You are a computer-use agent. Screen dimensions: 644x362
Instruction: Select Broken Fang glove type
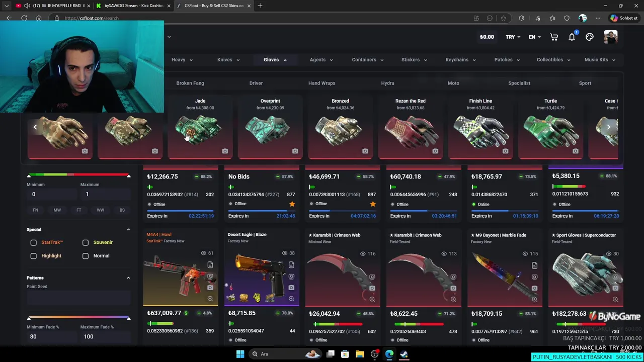pos(190,83)
